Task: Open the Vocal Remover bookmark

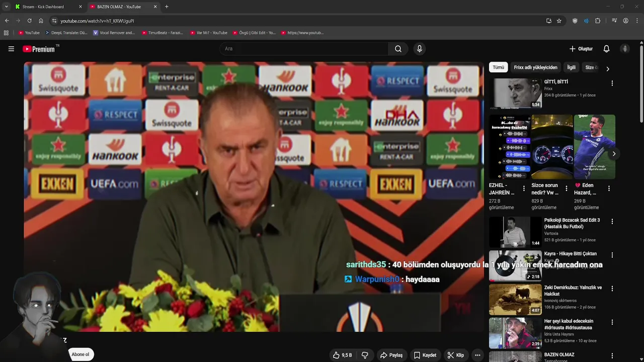Action: pyautogui.click(x=114, y=33)
